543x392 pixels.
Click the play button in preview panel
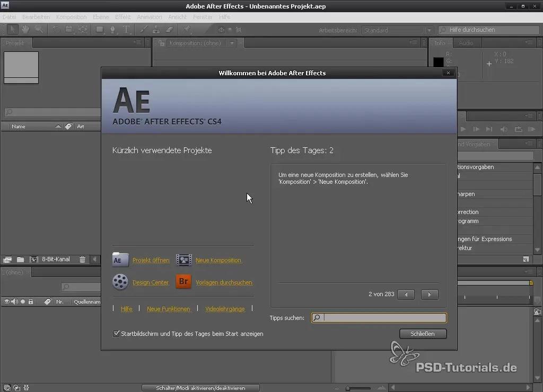click(x=463, y=129)
